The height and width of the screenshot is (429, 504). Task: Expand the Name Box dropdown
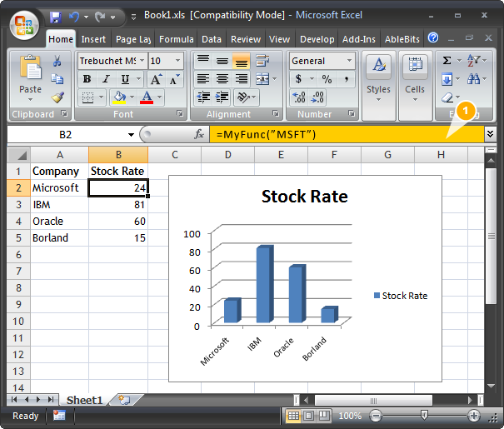(x=131, y=135)
